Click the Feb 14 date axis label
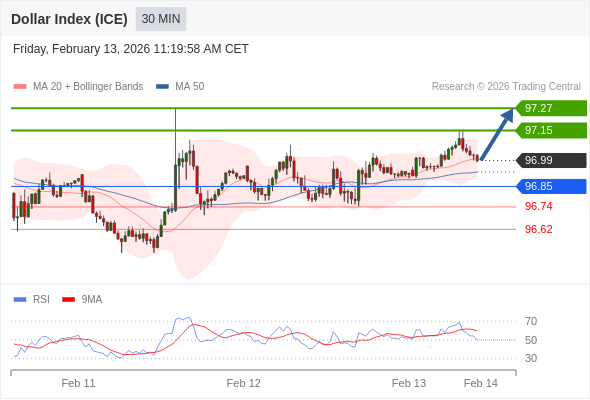Viewport: 590px width, 400px height. click(x=481, y=383)
